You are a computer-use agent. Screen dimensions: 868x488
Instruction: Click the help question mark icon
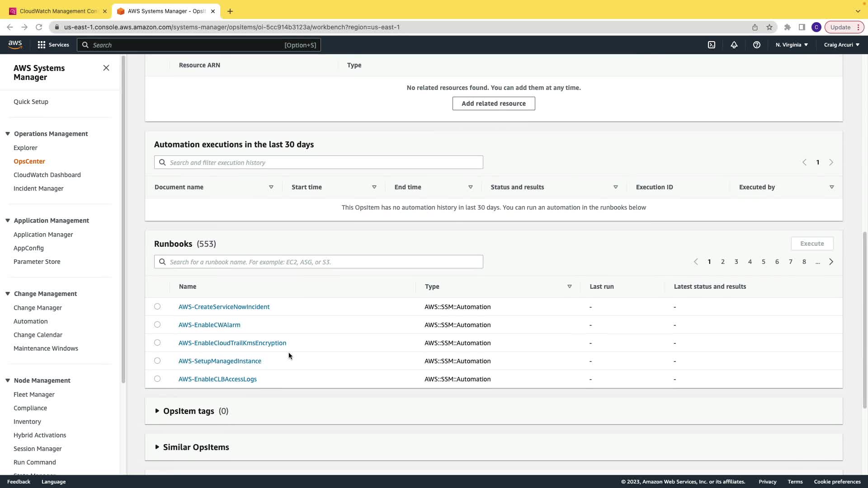[756, 45]
